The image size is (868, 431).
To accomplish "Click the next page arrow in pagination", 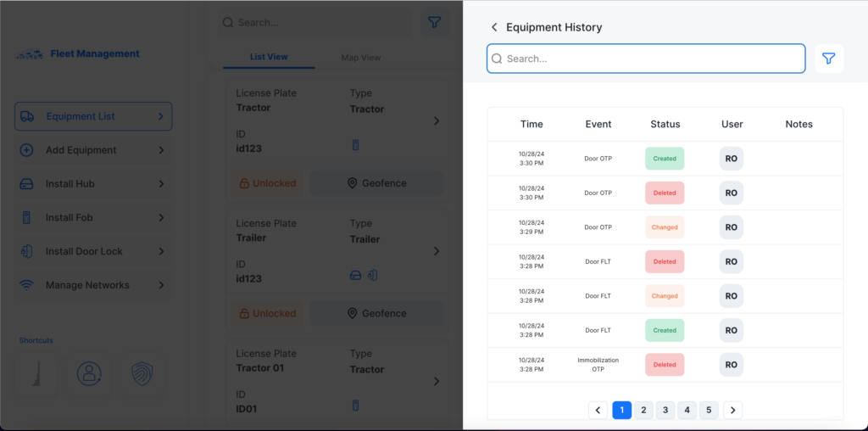I will pyautogui.click(x=732, y=411).
